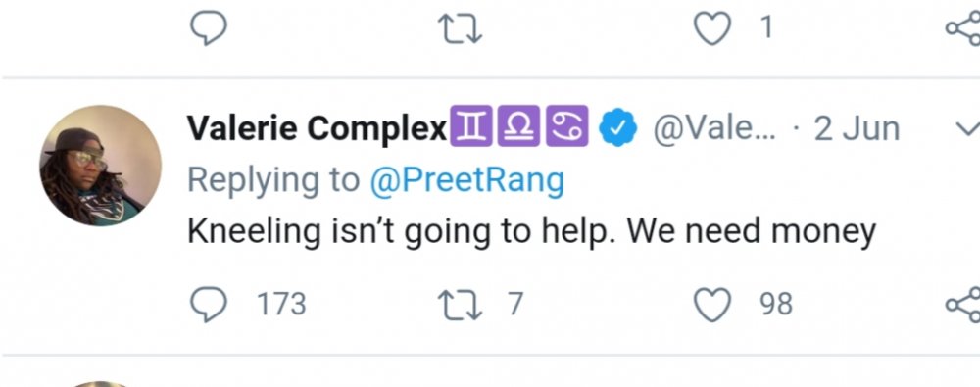This screenshot has width=980, height=387.
Task: Click the blue verified badge
Action: point(617,129)
